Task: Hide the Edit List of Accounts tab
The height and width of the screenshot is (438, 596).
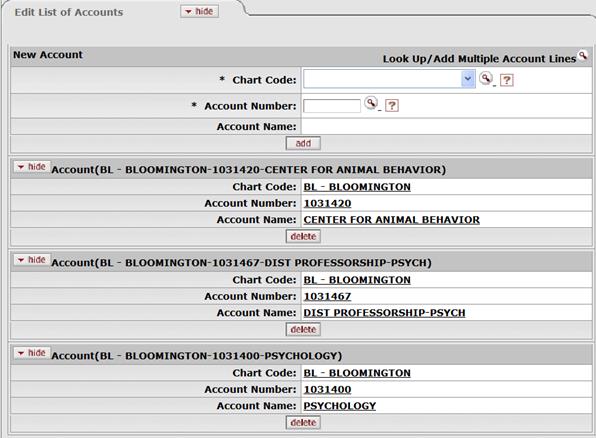Action: pyautogui.click(x=200, y=11)
